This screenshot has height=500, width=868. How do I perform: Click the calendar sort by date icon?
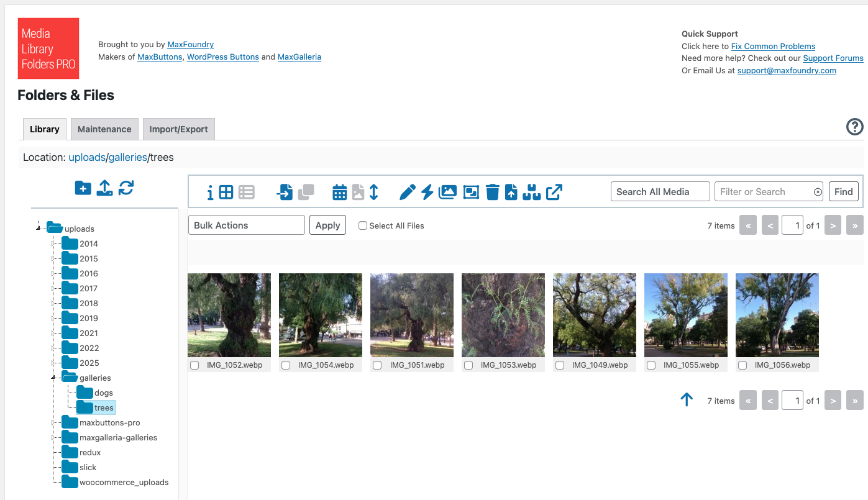pos(339,193)
